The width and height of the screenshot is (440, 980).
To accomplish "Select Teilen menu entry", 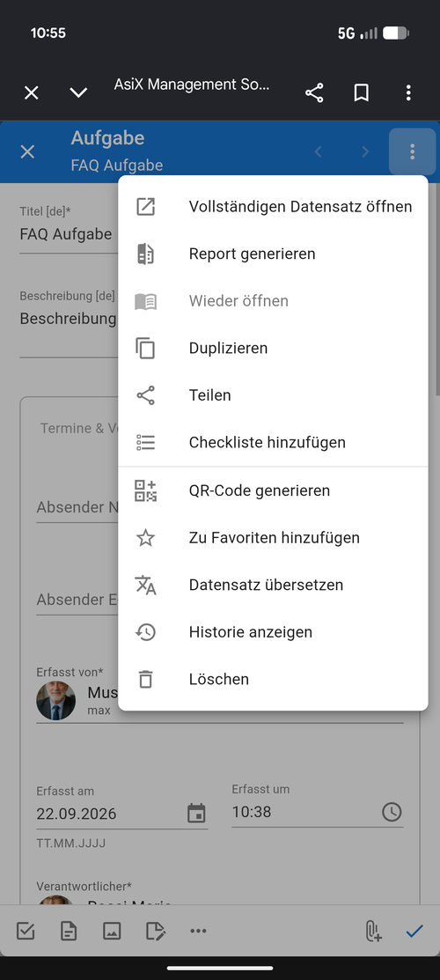I will coord(273,395).
